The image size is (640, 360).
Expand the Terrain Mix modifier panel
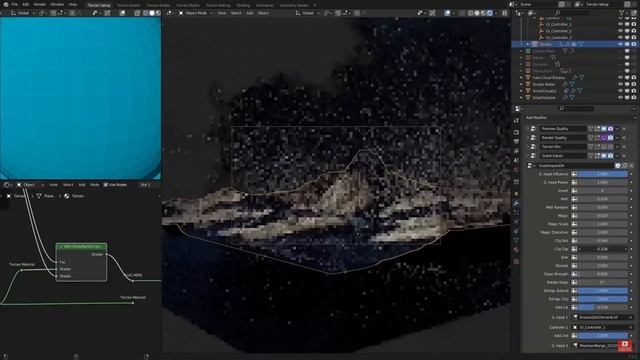[527, 147]
